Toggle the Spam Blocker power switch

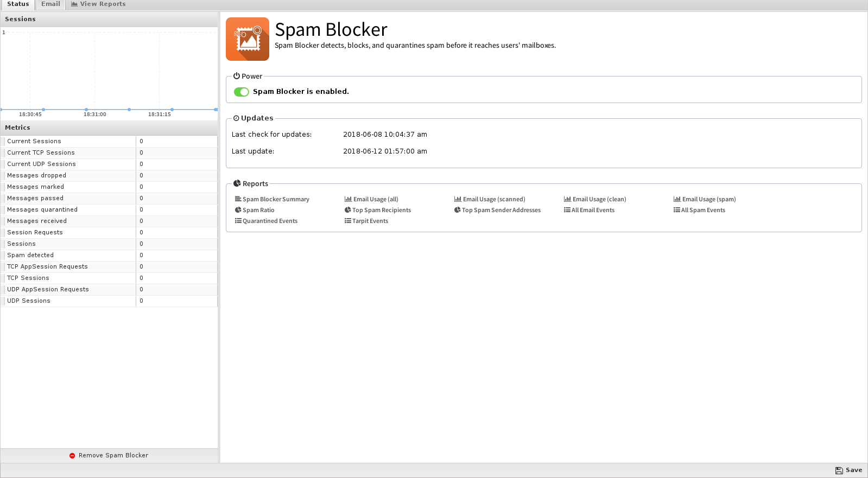242,92
